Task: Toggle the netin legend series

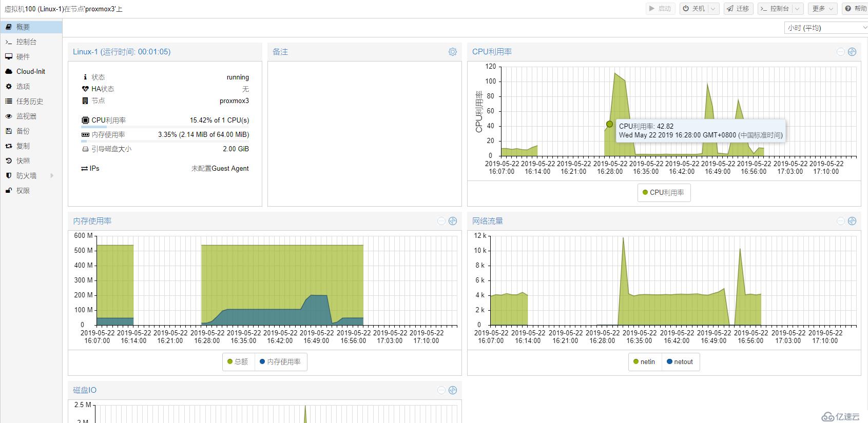Action: coord(645,361)
